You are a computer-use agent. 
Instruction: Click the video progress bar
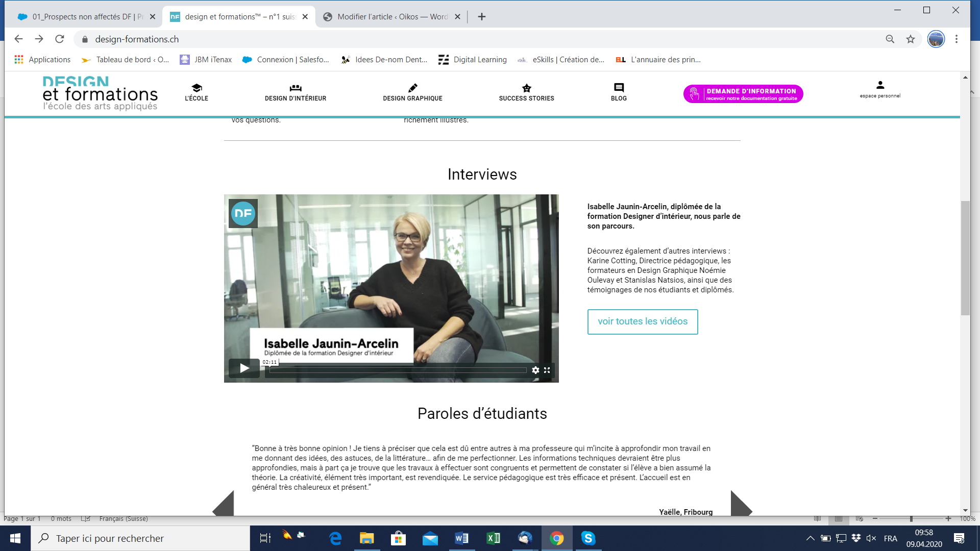[398, 370]
